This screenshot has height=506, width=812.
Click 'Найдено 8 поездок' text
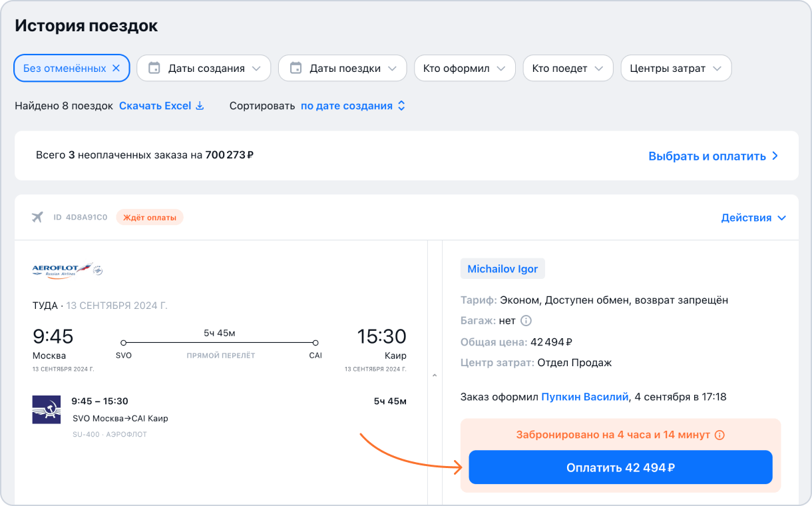pos(64,106)
